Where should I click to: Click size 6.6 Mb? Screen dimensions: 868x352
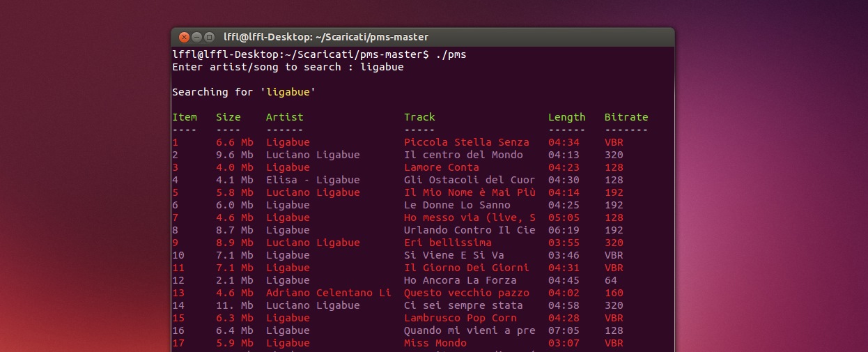point(235,142)
